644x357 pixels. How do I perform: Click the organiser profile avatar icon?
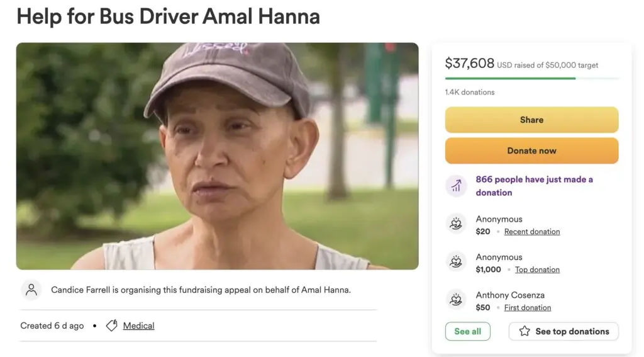click(31, 290)
